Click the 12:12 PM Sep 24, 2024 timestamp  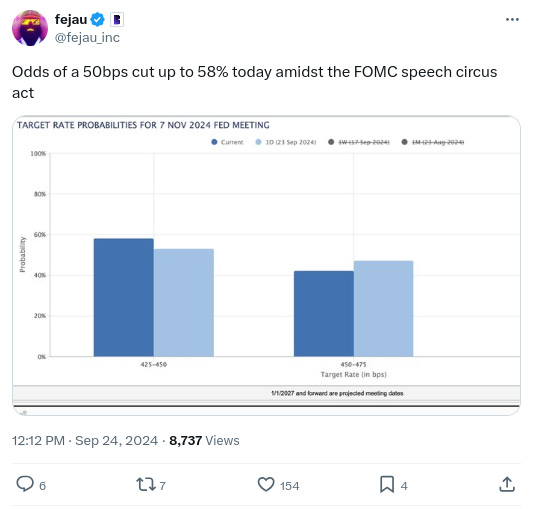tap(85, 440)
